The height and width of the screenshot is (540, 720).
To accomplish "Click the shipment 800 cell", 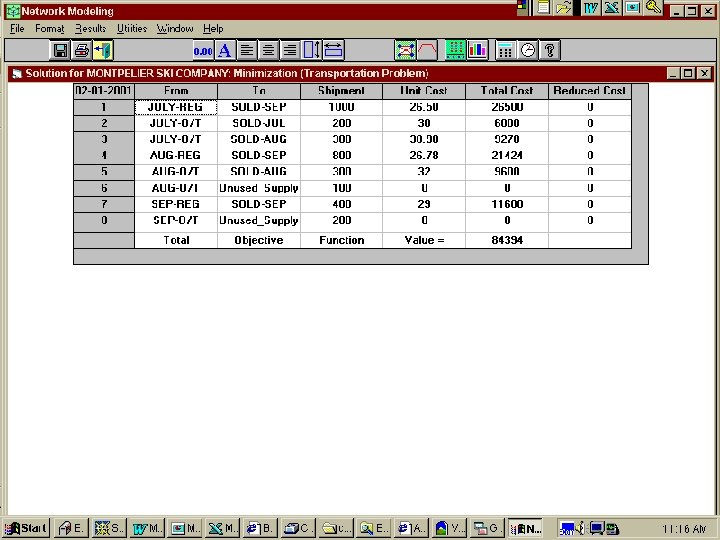I will (341, 155).
